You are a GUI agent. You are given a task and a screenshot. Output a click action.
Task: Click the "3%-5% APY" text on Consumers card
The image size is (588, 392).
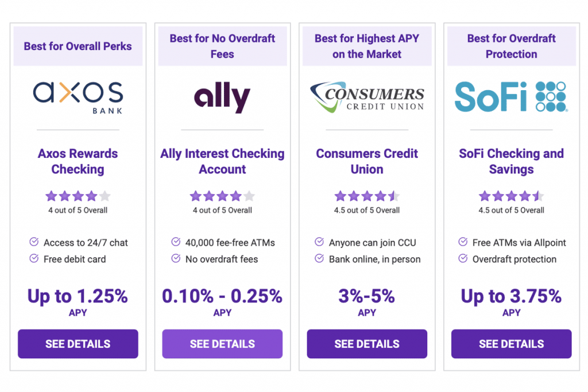(x=367, y=301)
